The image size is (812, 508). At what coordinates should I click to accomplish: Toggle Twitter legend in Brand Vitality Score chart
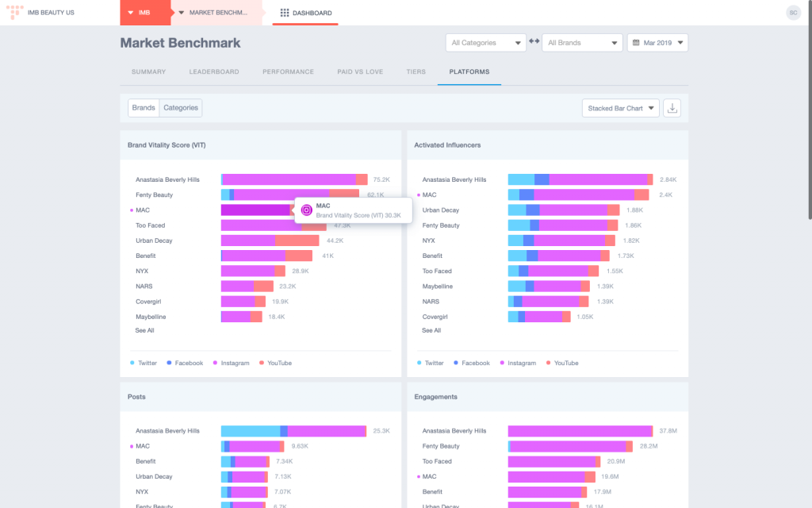point(144,363)
